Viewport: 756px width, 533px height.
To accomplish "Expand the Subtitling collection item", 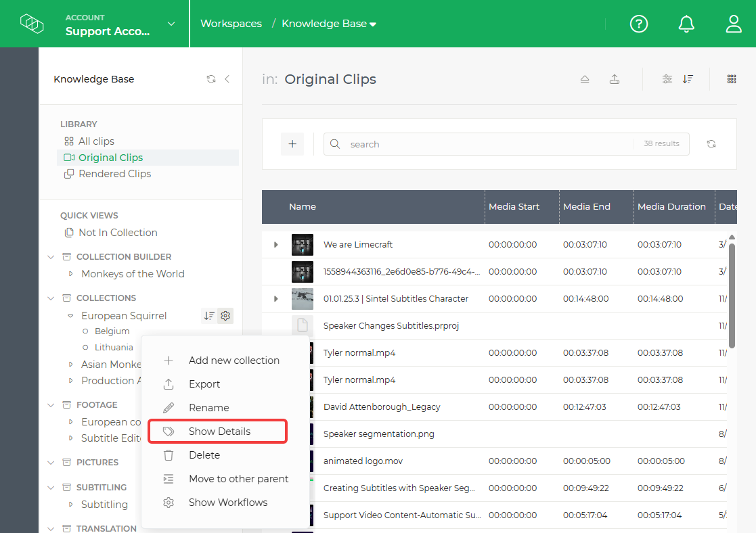I will point(71,505).
